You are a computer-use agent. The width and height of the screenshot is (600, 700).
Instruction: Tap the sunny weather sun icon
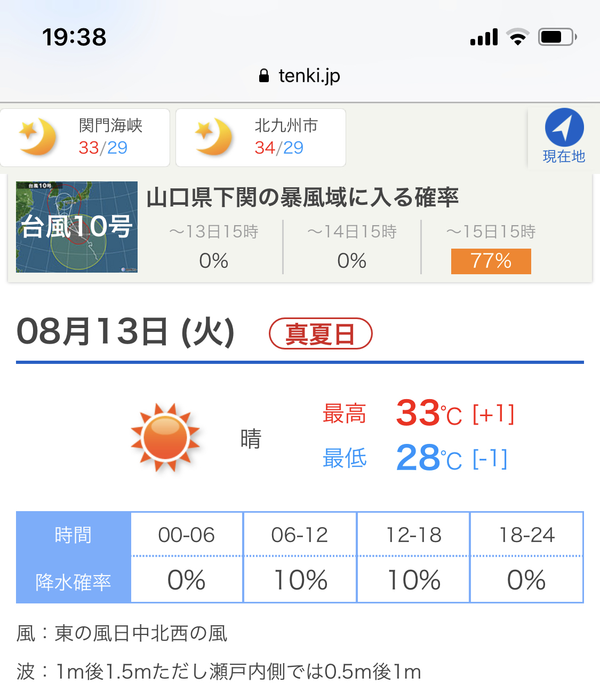166,438
